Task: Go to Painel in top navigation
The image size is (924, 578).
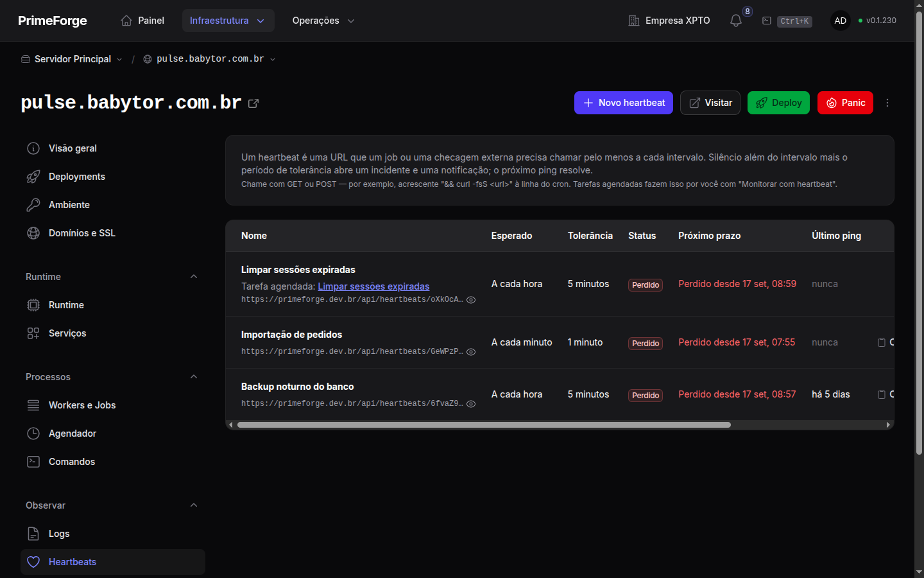Action: coord(142,21)
